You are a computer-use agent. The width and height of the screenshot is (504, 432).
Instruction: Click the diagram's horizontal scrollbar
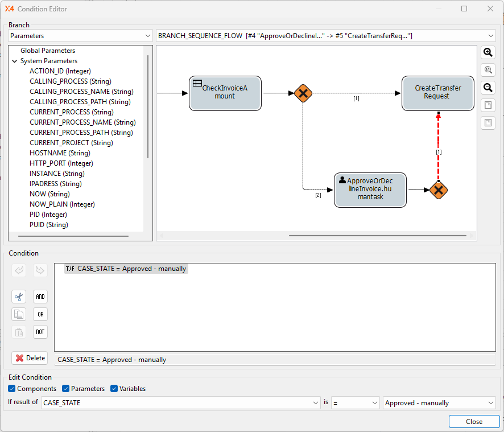378,236
